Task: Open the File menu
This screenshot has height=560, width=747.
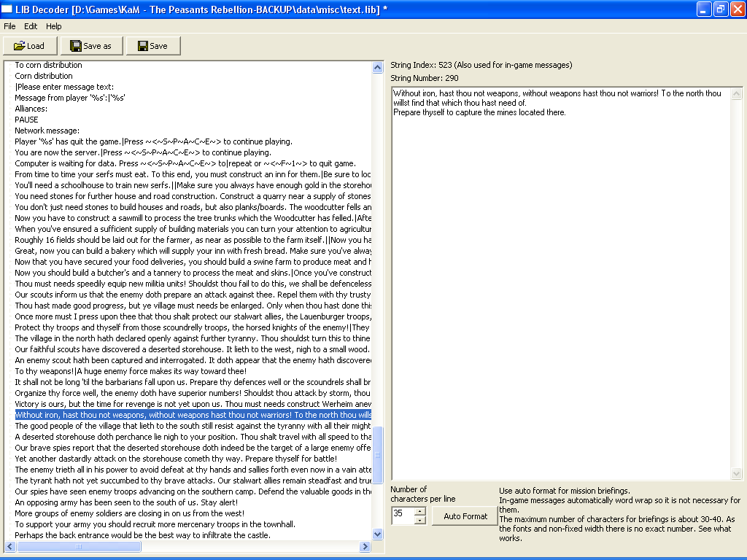Action: click(x=9, y=26)
